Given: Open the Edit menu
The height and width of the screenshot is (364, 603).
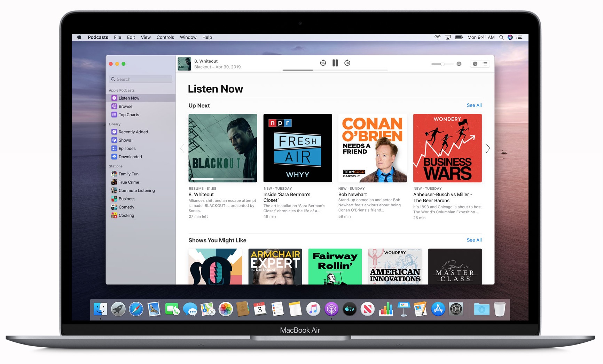Looking at the screenshot, I should pos(131,37).
